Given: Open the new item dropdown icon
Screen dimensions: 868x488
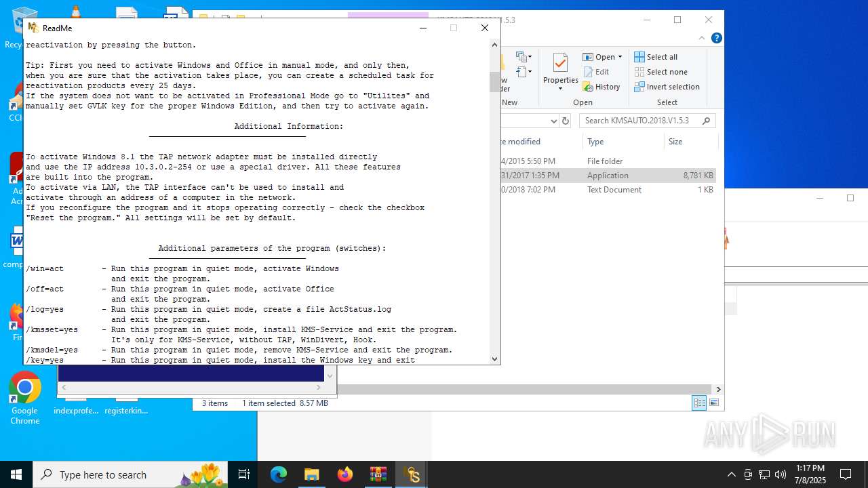Looking at the screenshot, I should click(524, 57).
